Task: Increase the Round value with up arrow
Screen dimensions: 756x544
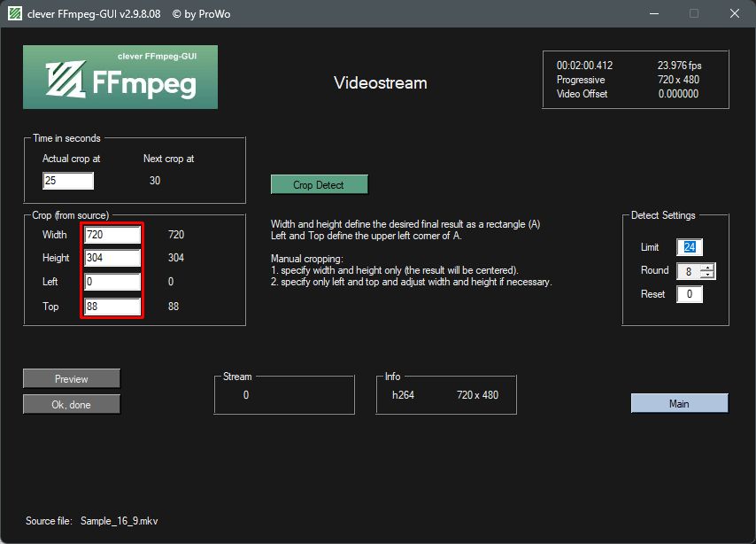Action: 708,268
